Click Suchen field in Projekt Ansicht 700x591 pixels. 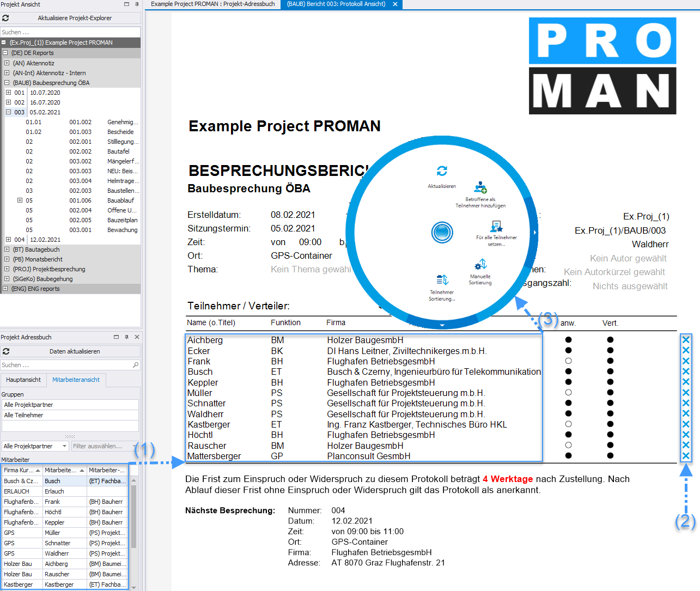70,32
